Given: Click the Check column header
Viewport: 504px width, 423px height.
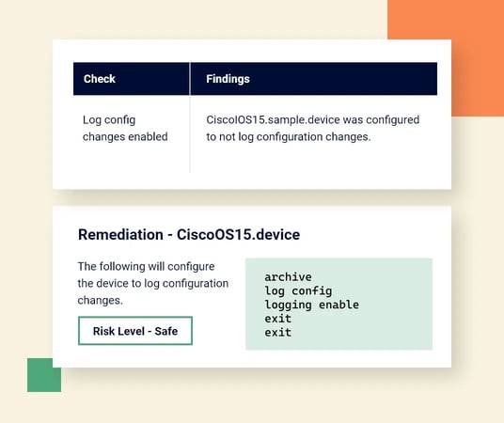Looking at the screenshot, I should pyautogui.click(x=131, y=79).
